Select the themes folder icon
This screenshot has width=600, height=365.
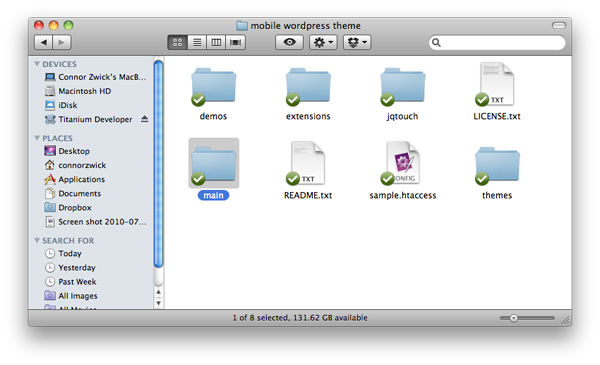tap(497, 165)
